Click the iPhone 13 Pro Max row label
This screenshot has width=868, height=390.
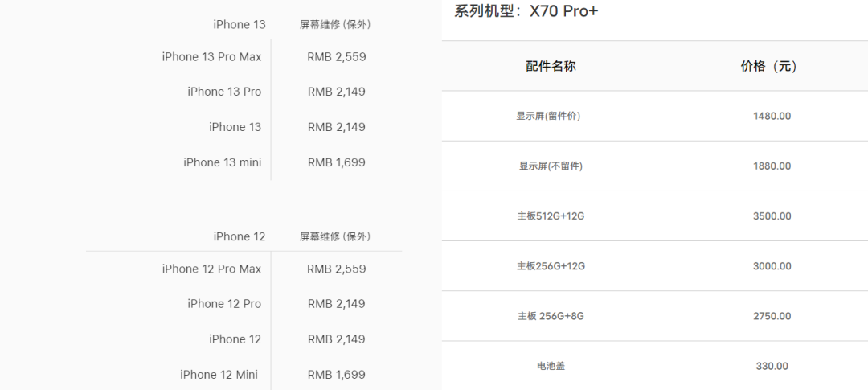click(211, 56)
